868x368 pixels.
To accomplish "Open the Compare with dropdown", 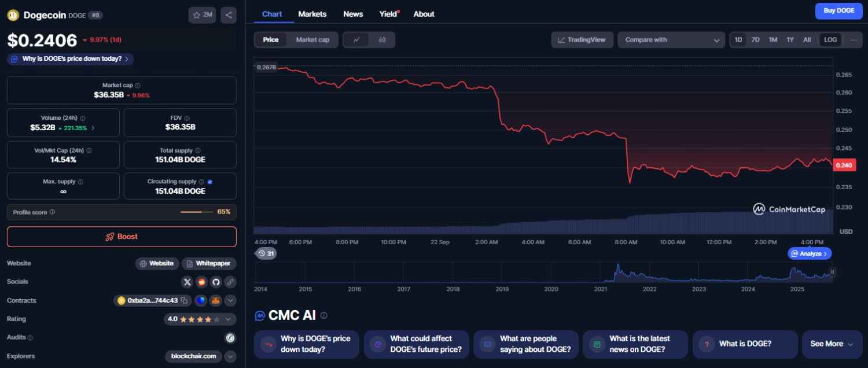I will (671, 40).
